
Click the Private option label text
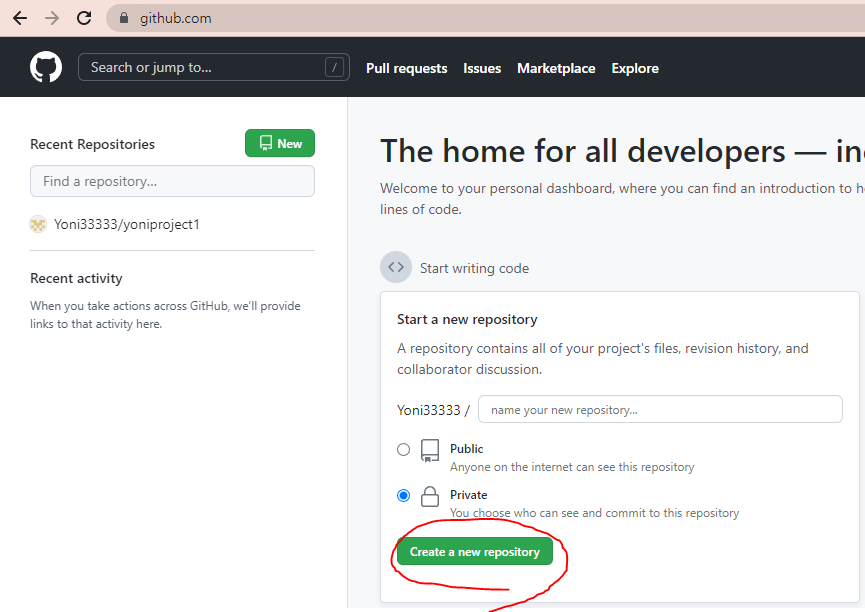tap(468, 494)
